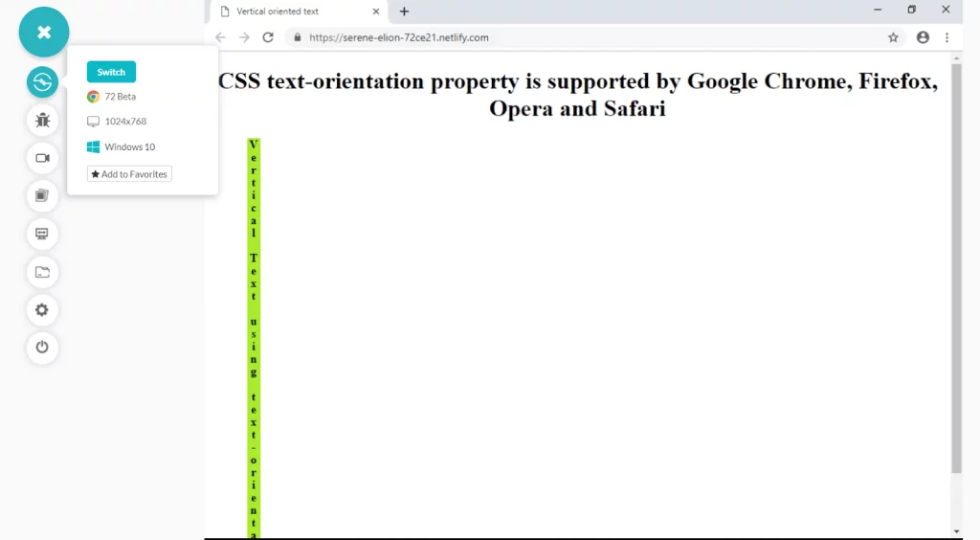Click the site security lock icon

pos(298,37)
